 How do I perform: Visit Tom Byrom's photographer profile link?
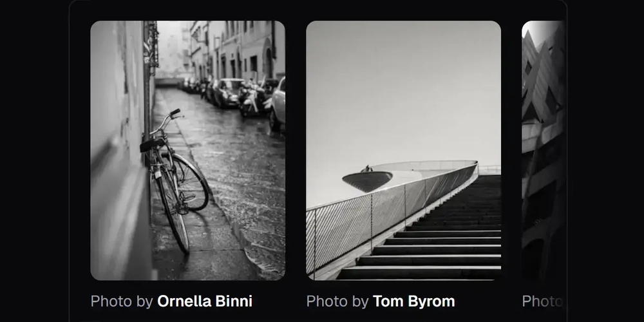pyautogui.click(x=413, y=301)
